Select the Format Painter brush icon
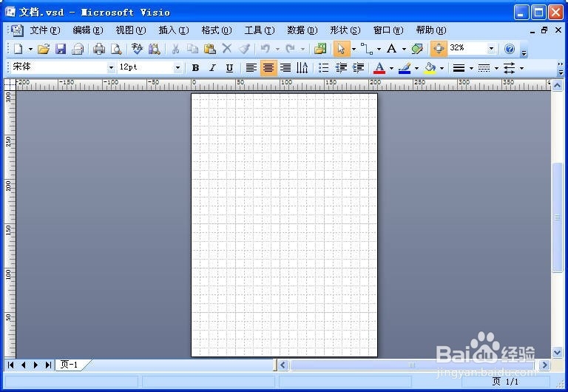Screen dimensions: 568x392 [x=245, y=49]
